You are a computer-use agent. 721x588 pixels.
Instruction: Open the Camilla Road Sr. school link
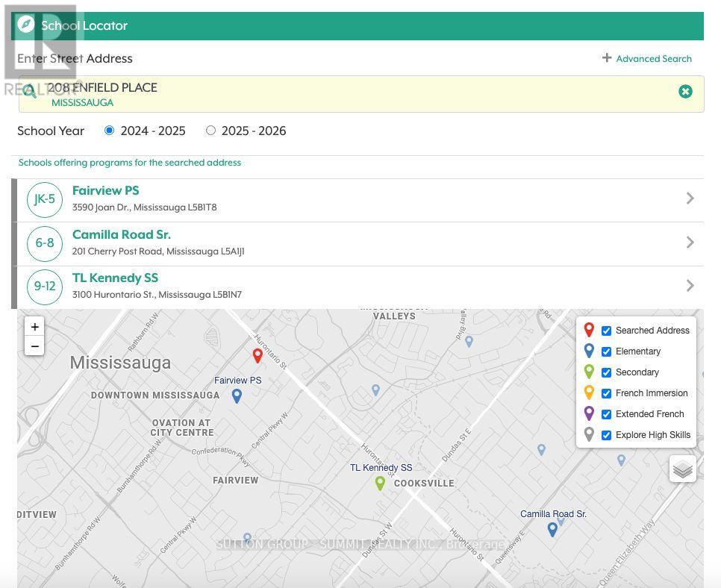coord(122,234)
